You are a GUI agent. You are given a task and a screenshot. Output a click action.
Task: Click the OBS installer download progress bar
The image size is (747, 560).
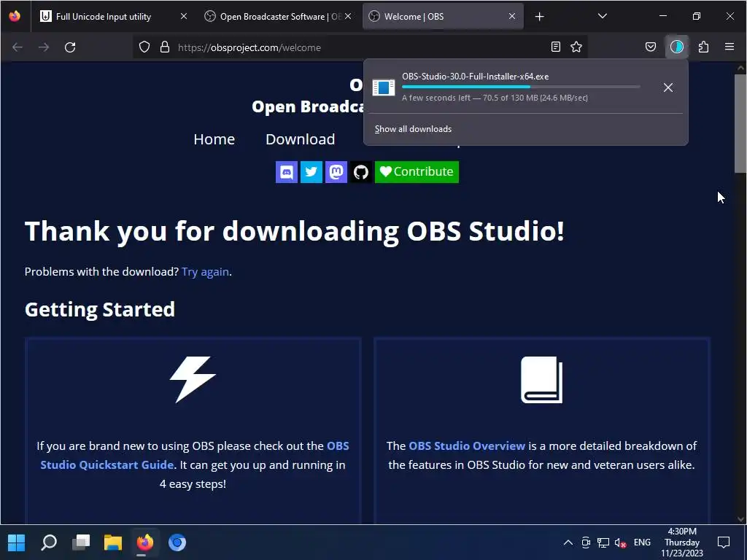click(x=521, y=87)
